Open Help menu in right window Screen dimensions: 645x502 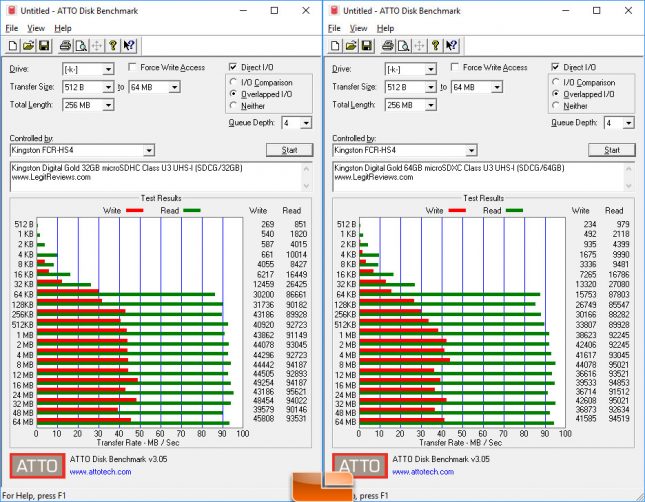[385, 28]
